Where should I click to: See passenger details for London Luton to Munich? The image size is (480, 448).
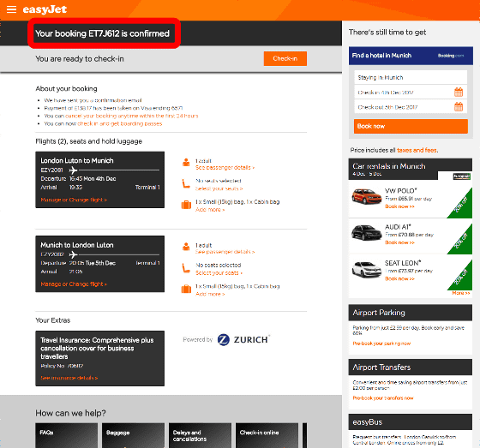coord(225,168)
